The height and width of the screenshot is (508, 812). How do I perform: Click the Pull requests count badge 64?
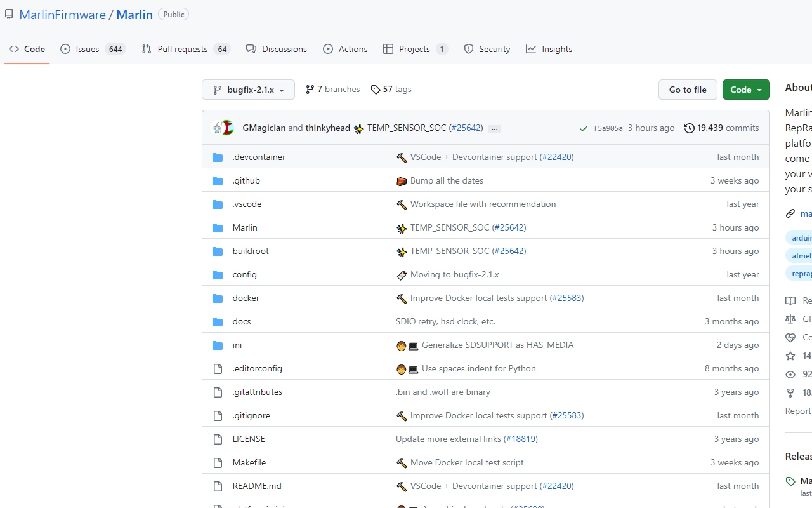[222, 49]
